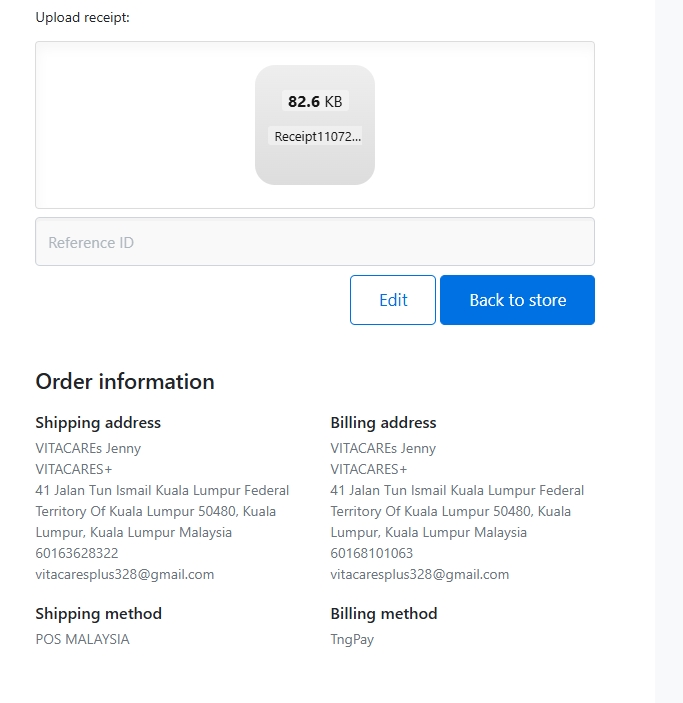Click the Edit button

point(392,300)
